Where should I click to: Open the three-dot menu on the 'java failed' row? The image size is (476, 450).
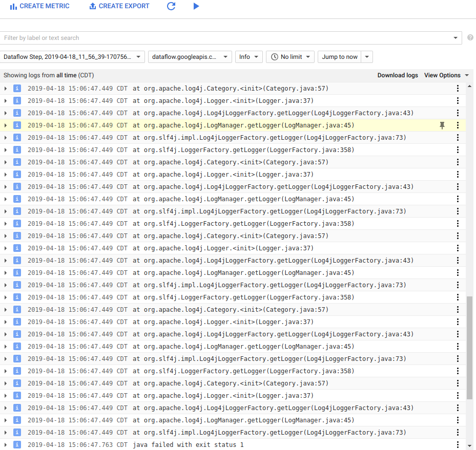click(458, 445)
